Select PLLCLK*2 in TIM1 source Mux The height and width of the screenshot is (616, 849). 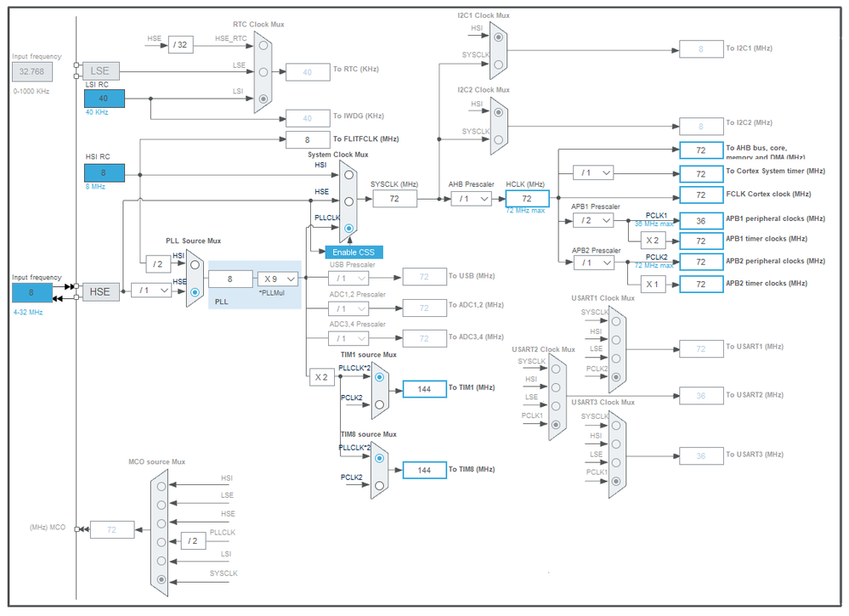click(379, 377)
